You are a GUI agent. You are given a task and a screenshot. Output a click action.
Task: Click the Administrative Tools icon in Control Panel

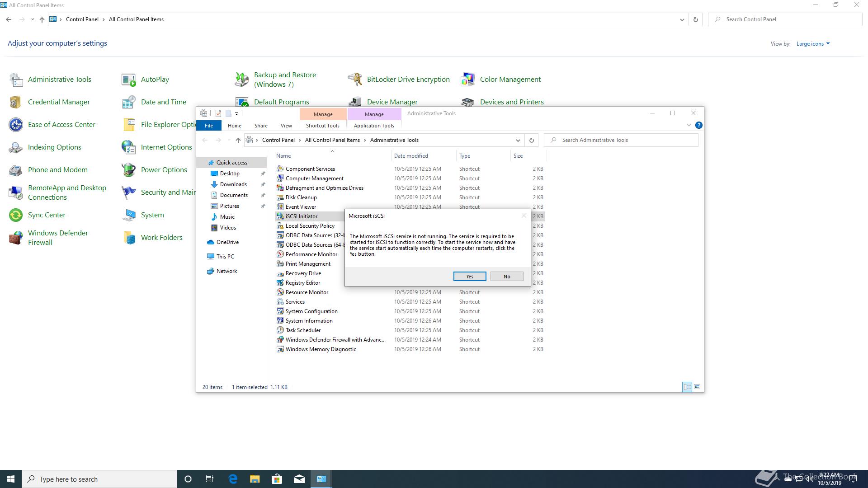(x=16, y=80)
